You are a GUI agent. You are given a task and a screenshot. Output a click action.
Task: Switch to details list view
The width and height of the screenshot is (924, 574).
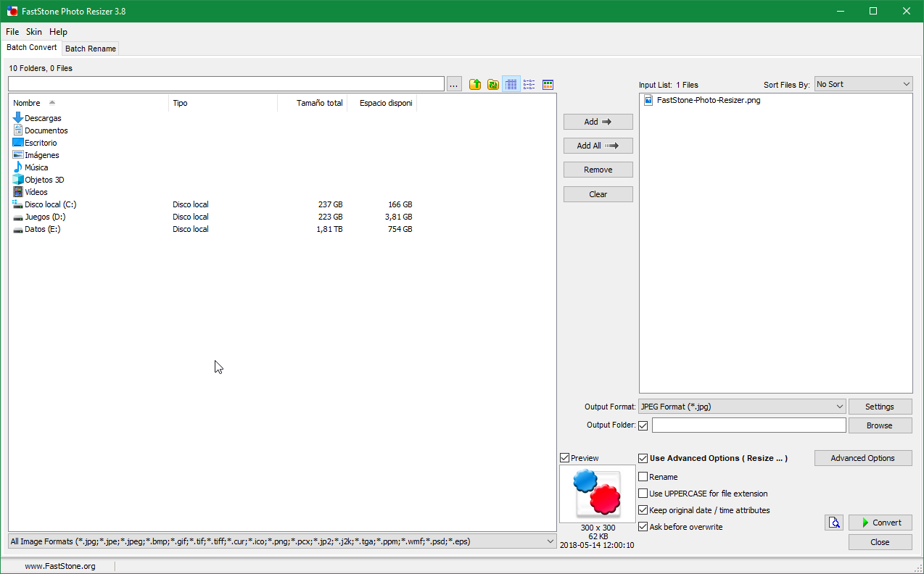coord(511,85)
